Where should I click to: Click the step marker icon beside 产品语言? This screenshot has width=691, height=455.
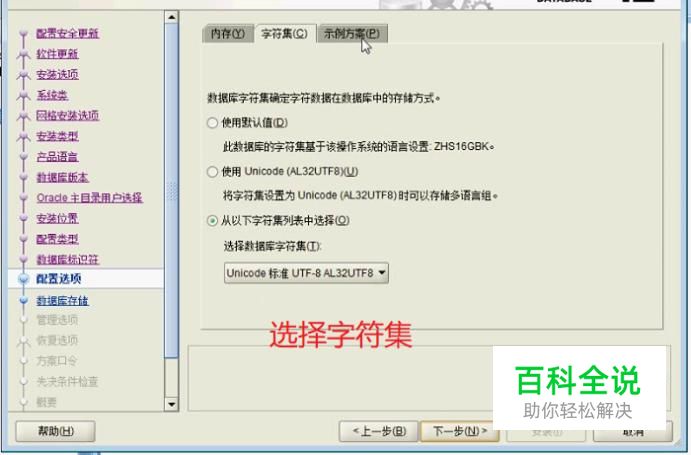(23, 157)
